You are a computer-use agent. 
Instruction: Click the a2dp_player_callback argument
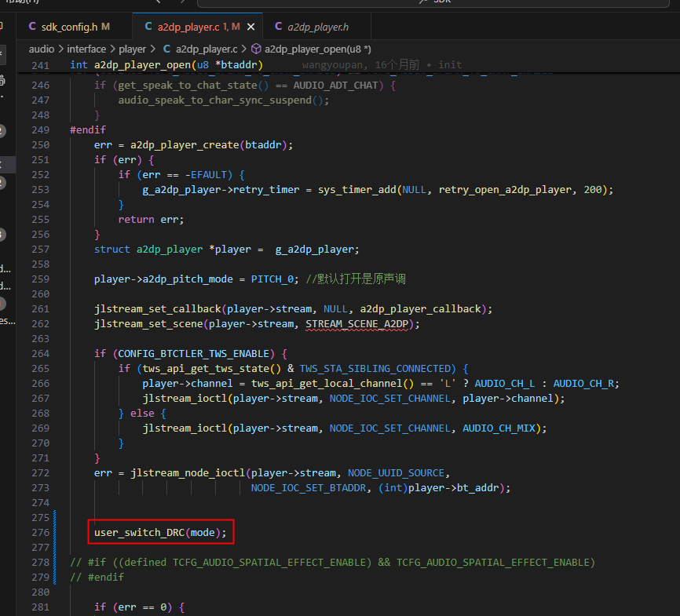420,309
